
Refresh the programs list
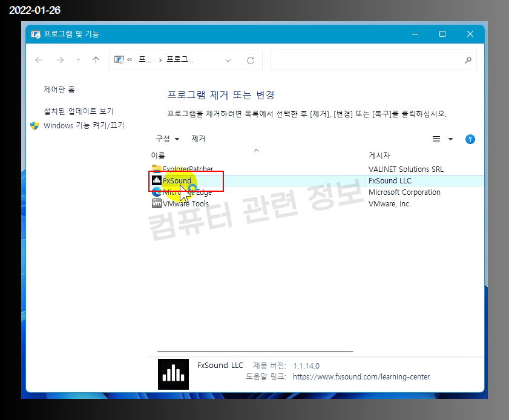click(251, 61)
